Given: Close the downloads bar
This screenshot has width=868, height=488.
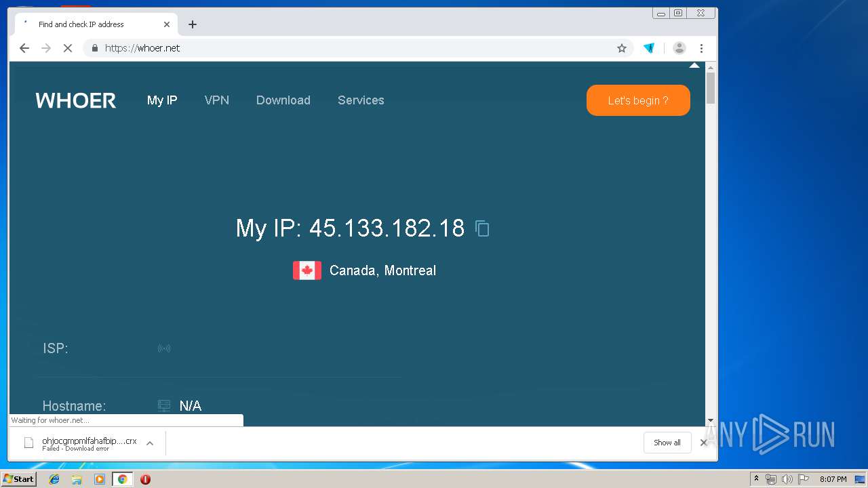Looking at the screenshot, I should click(703, 443).
